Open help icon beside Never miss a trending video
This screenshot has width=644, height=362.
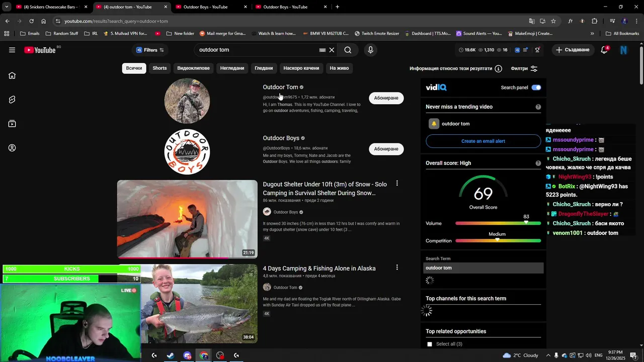pyautogui.click(x=538, y=107)
